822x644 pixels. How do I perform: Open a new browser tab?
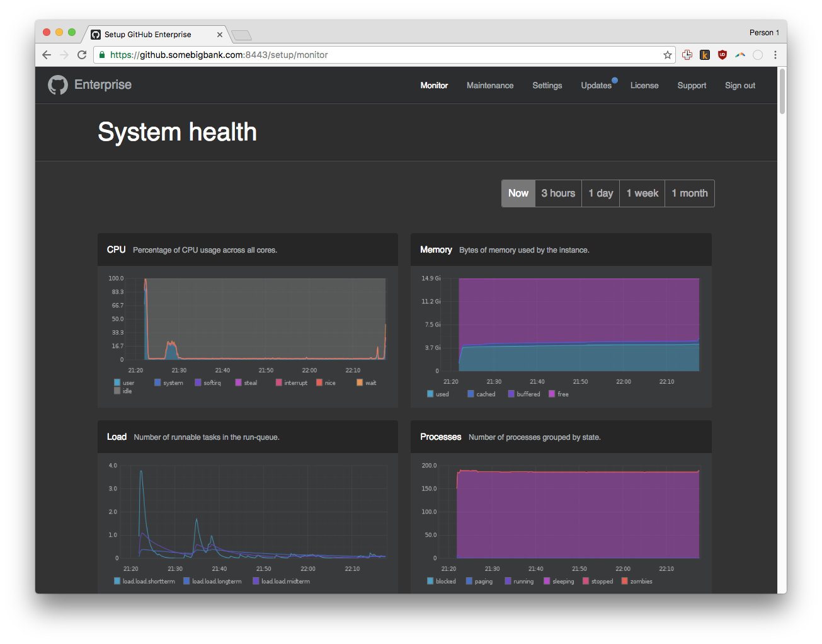[x=241, y=35]
